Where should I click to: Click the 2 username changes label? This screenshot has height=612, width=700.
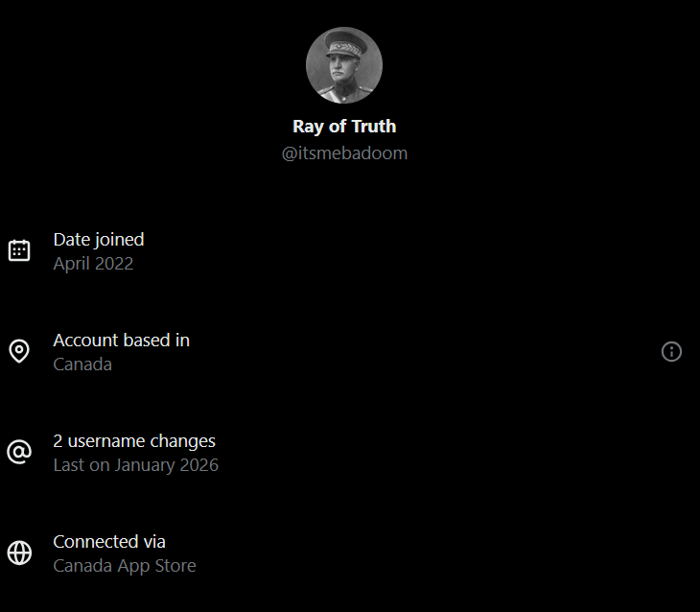pos(134,440)
